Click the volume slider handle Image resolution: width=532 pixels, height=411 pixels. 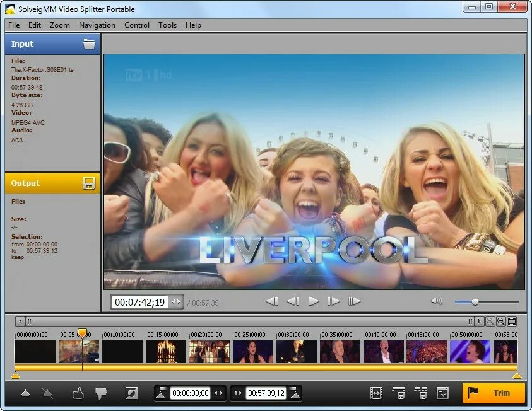pyautogui.click(x=475, y=301)
